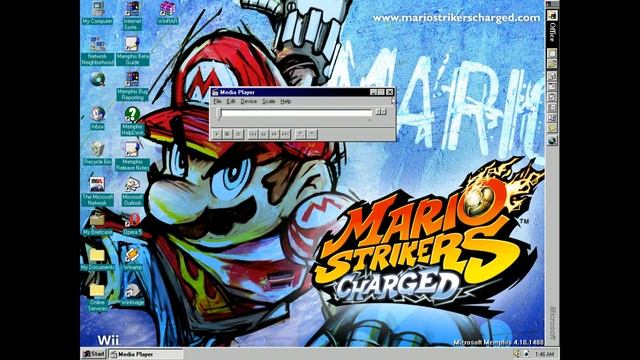The image size is (640, 360).
Task: Launch the WinImage shortcut
Action: [132, 294]
